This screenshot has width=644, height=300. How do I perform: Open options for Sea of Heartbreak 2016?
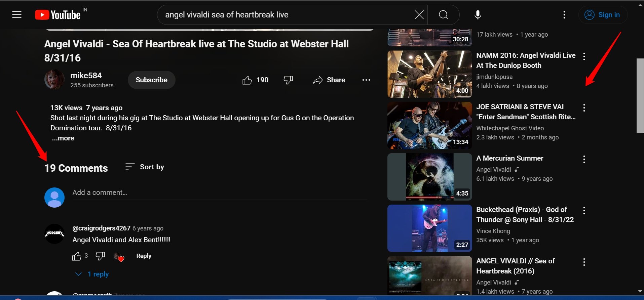tap(584, 262)
